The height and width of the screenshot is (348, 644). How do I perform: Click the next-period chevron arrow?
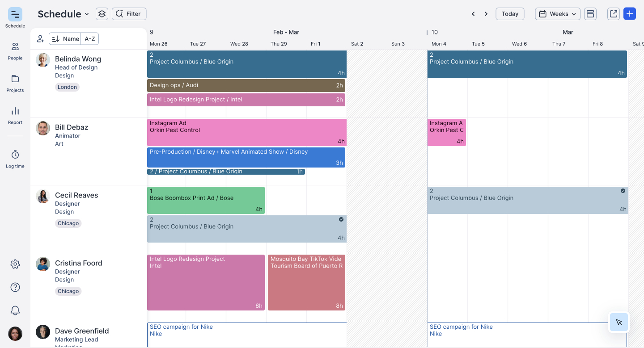pos(486,14)
